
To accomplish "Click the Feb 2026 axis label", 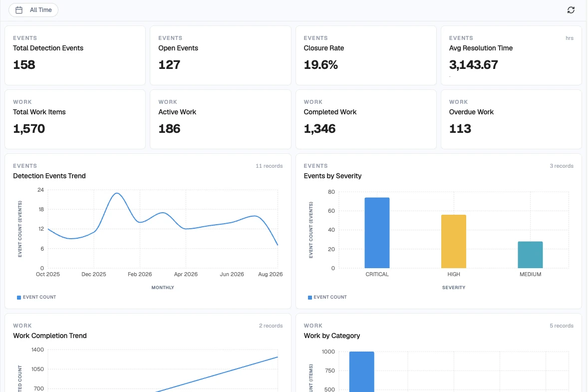I will coord(139,274).
